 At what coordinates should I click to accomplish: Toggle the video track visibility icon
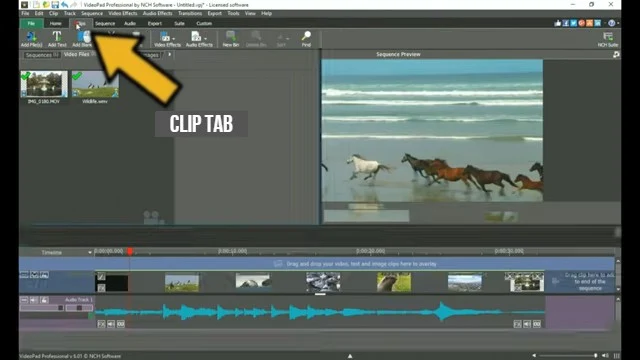[34, 275]
